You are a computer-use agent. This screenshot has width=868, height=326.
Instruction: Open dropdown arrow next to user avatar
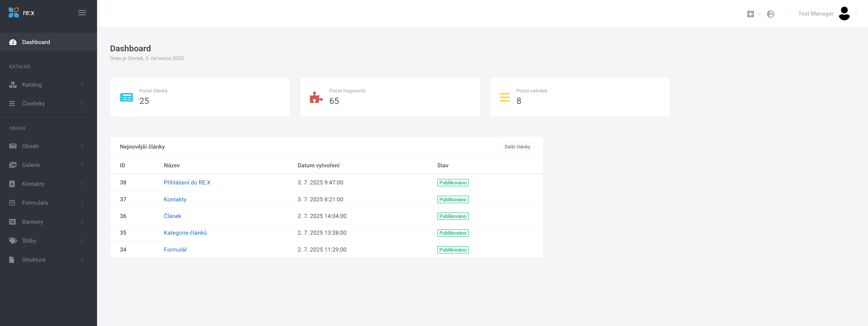coord(856,13)
